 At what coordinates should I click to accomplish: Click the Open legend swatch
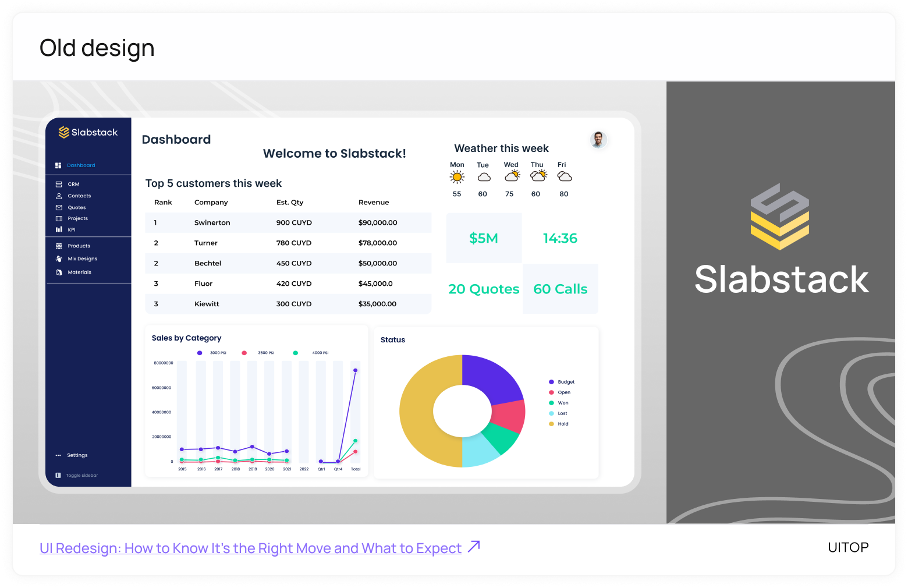[551, 392]
